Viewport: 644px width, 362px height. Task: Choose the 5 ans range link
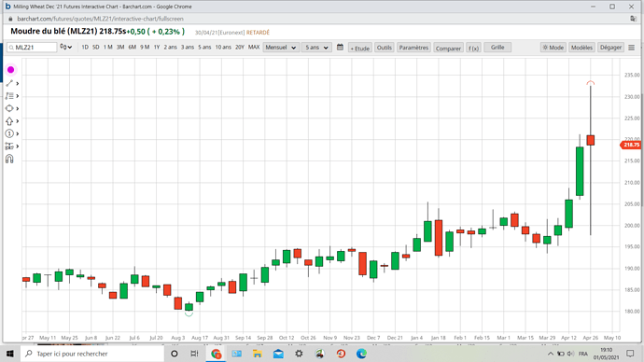[204, 48]
